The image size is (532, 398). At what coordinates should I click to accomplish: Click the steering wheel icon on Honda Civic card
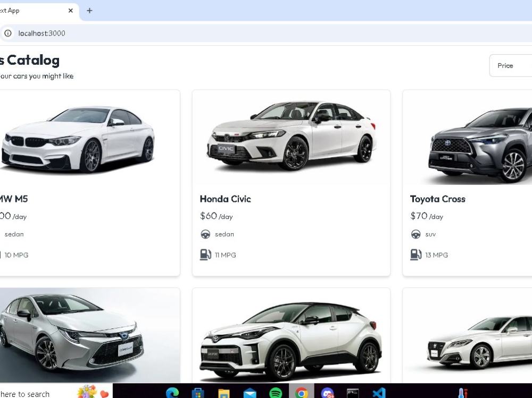[x=205, y=234]
